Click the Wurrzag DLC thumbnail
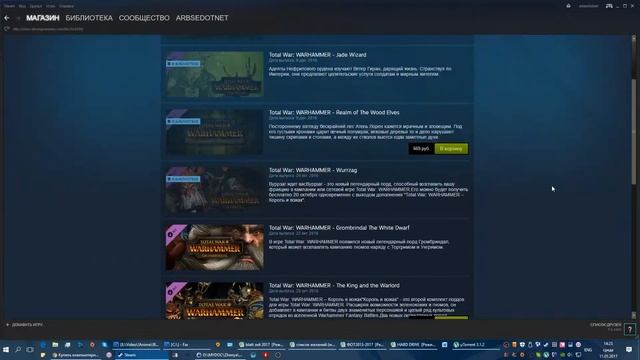The width and height of the screenshot is (640, 360). 215,189
